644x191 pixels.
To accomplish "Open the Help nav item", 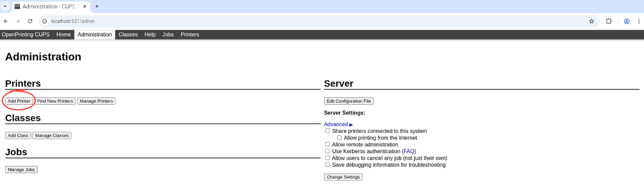I will (150, 35).
